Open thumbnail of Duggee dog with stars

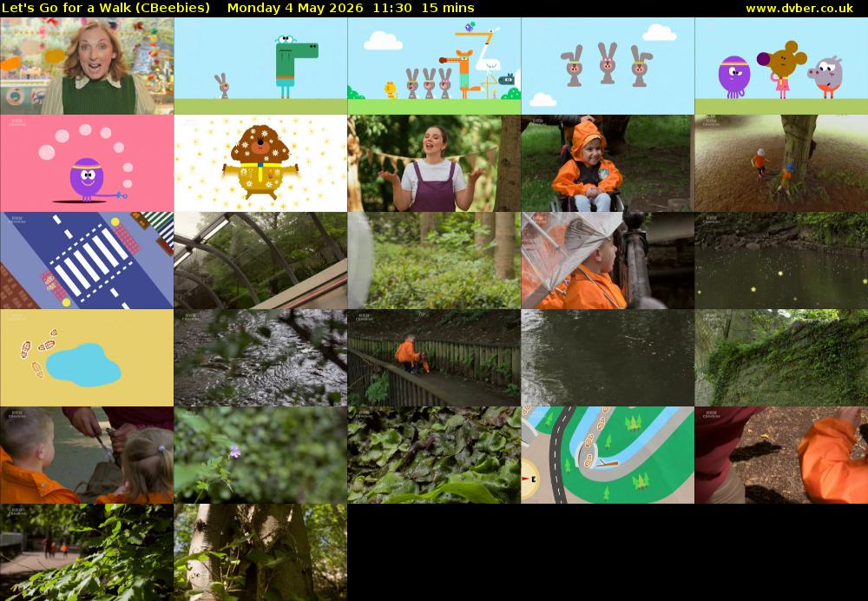(x=260, y=163)
